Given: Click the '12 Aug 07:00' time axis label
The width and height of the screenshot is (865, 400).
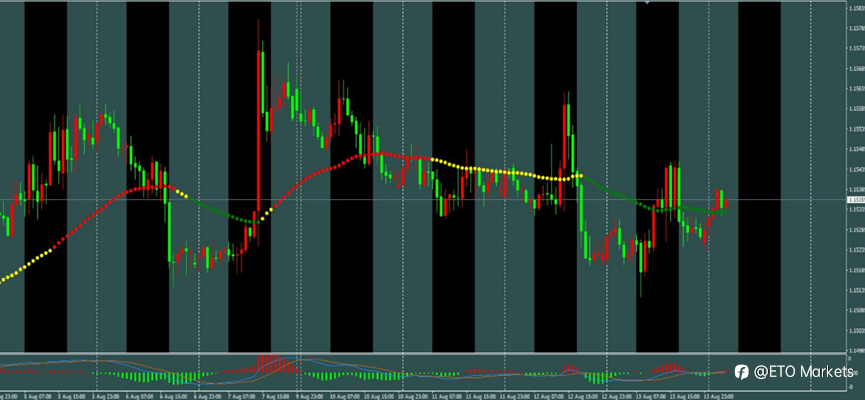Looking at the screenshot, I should click(x=549, y=397).
